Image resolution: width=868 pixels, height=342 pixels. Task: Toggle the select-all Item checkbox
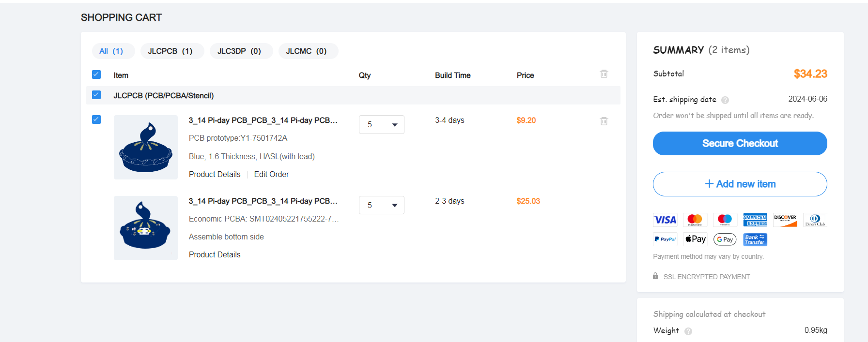click(96, 74)
